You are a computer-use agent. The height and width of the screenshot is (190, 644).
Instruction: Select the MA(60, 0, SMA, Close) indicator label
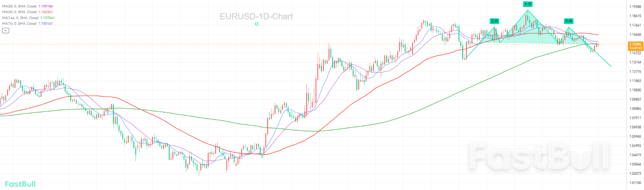coord(19,12)
